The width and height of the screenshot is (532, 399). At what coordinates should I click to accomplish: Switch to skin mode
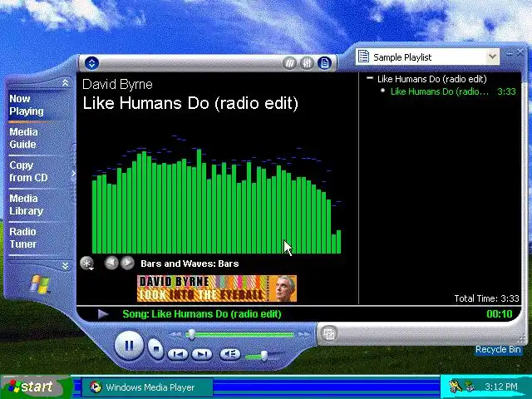click(329, 334)
